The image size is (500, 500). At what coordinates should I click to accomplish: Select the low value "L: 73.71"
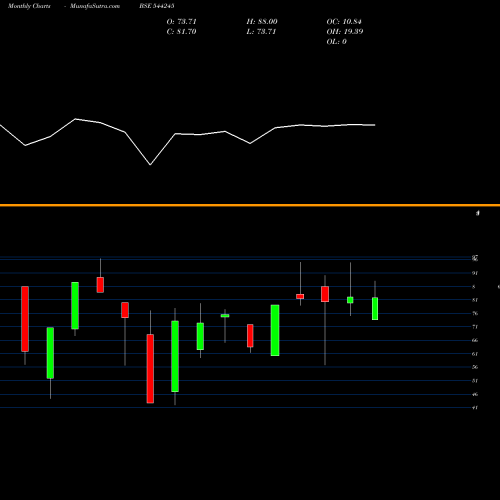click(x=261, y=32)
